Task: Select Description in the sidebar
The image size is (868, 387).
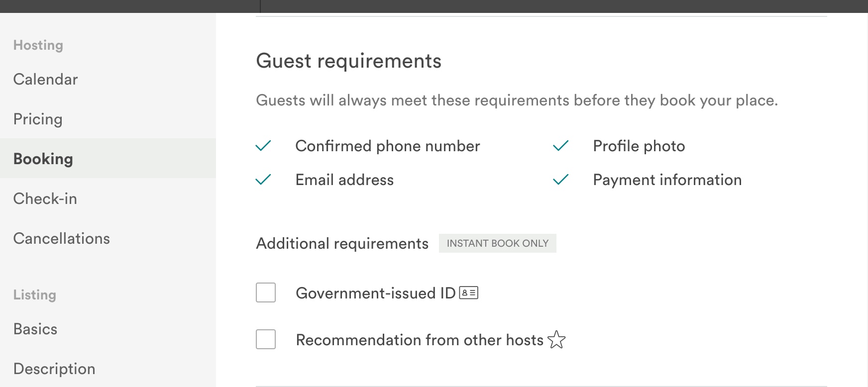Action: [54, 369]
